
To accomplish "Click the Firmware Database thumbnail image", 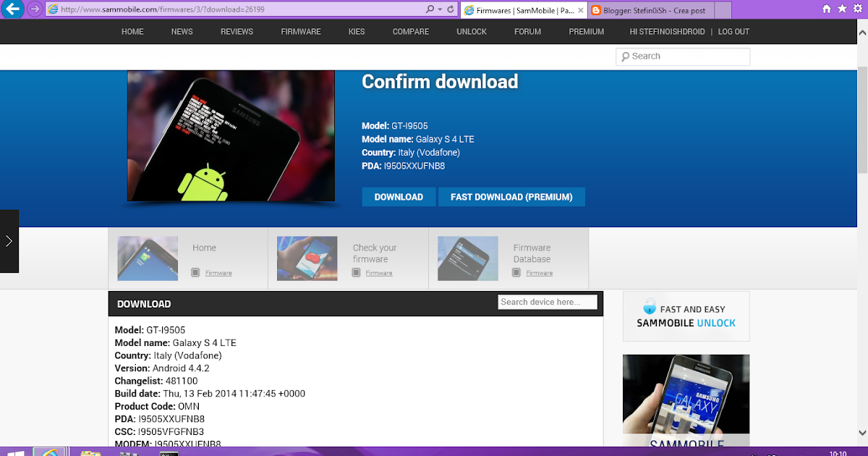I will tap(468, 258).
